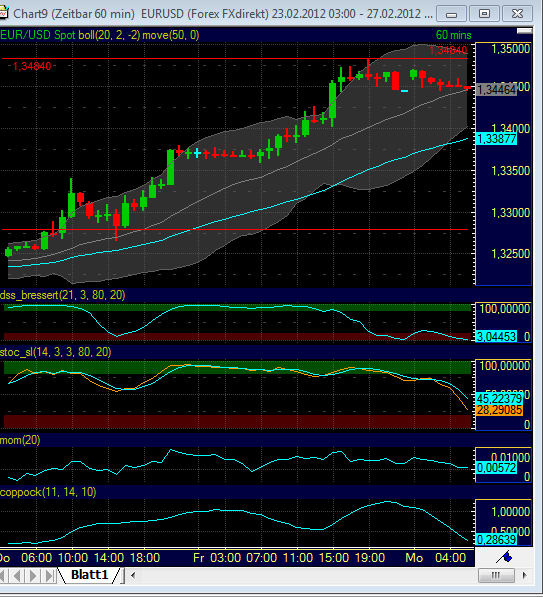Go to previous sheet tab arrow
This screenshot has width=543, height=597.
coord(17,575)
